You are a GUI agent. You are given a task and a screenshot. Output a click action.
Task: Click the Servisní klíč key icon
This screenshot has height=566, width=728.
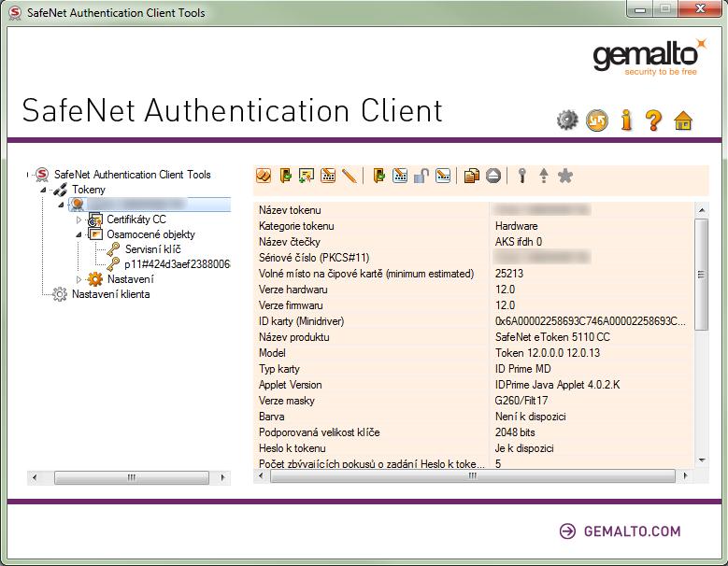coord(113,249)
